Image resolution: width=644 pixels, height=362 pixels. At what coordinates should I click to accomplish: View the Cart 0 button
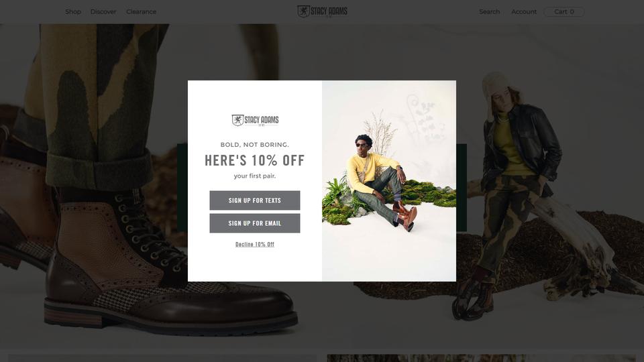click(564, 12)
